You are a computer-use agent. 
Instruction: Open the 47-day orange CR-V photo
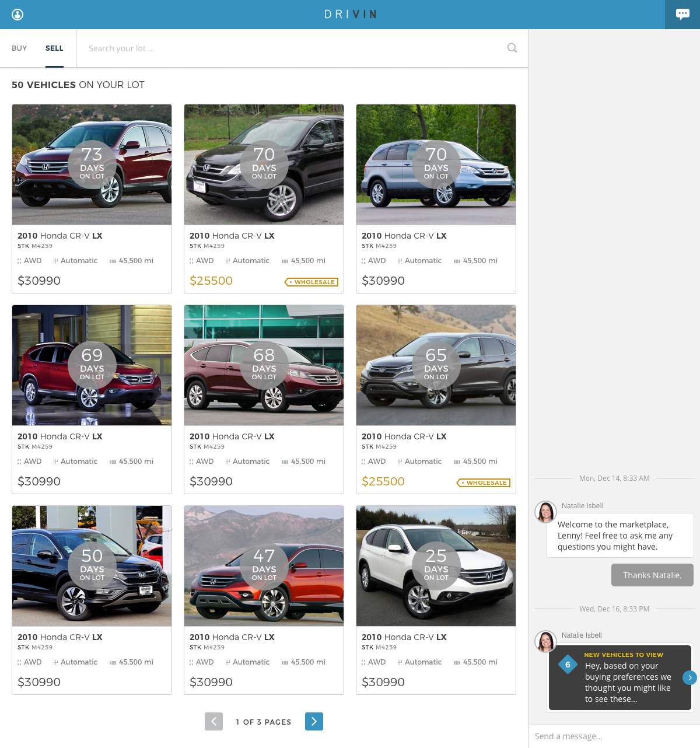tap(264, 566)
